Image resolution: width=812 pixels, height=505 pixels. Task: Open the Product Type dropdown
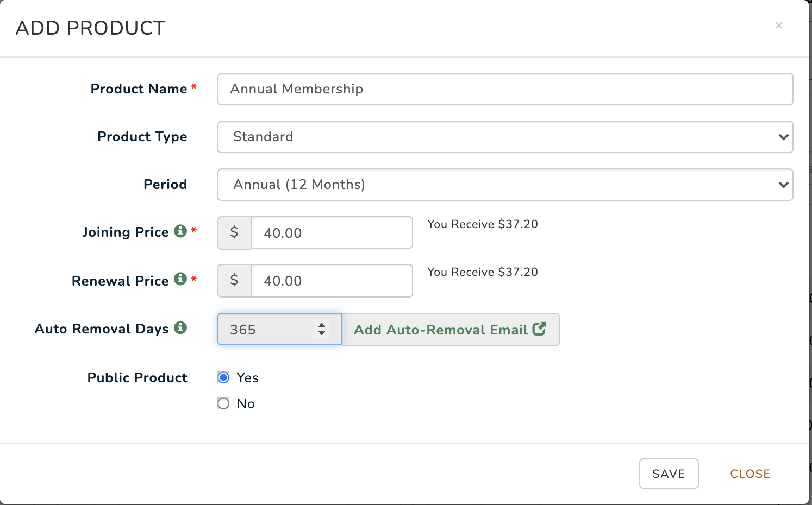click(x=504, y=137)
